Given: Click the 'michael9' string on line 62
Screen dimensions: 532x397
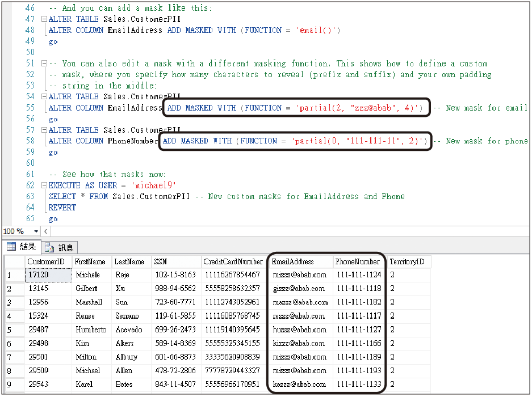Looking at the screenshot, I should 154,185.
